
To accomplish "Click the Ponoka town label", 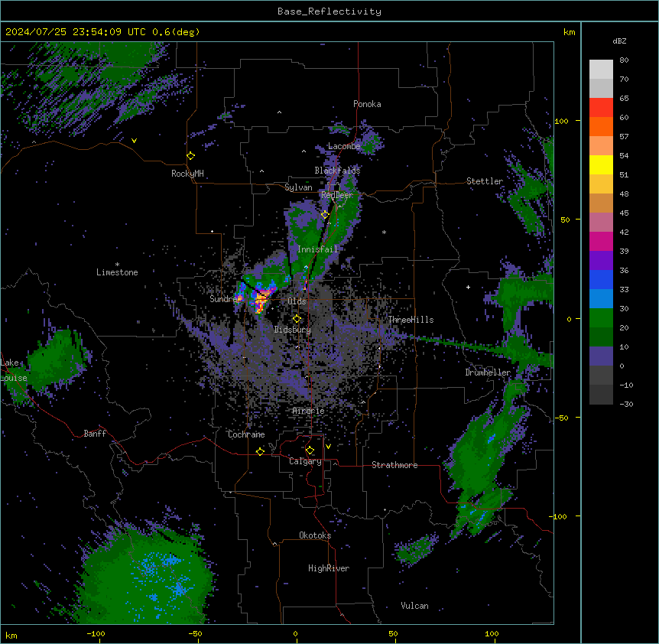I will coord(367,104).
